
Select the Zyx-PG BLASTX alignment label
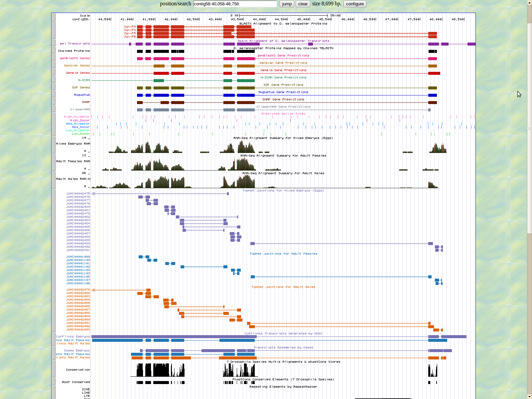(x=130, y=30)
